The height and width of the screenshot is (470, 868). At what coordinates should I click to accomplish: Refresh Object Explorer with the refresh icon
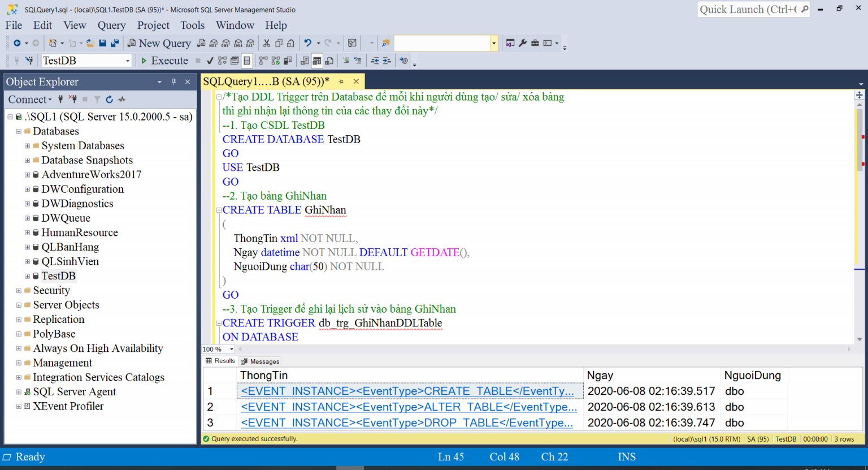(109, 100)
